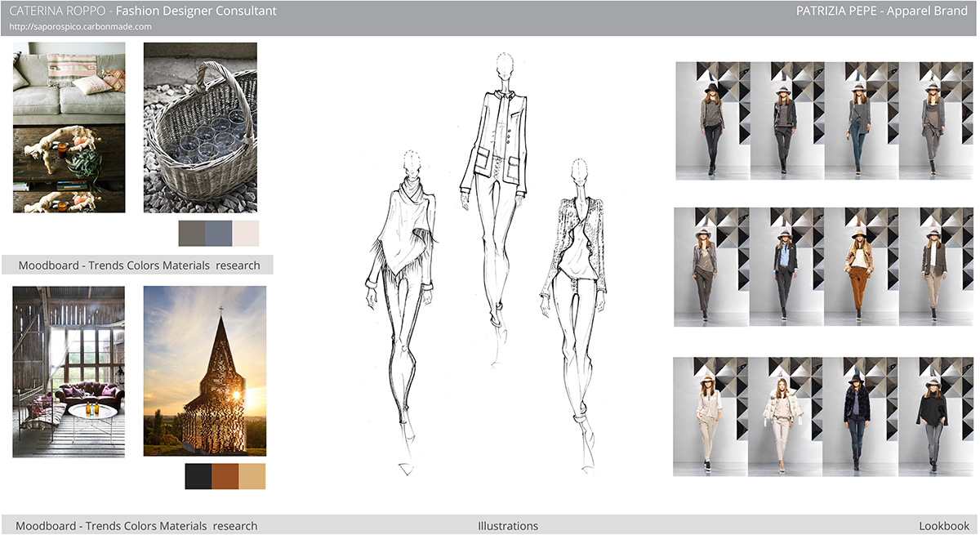Screen dimensions: 980x535
Task: Click the Moodboard caption between the two photo pairs
Action: 139,265
